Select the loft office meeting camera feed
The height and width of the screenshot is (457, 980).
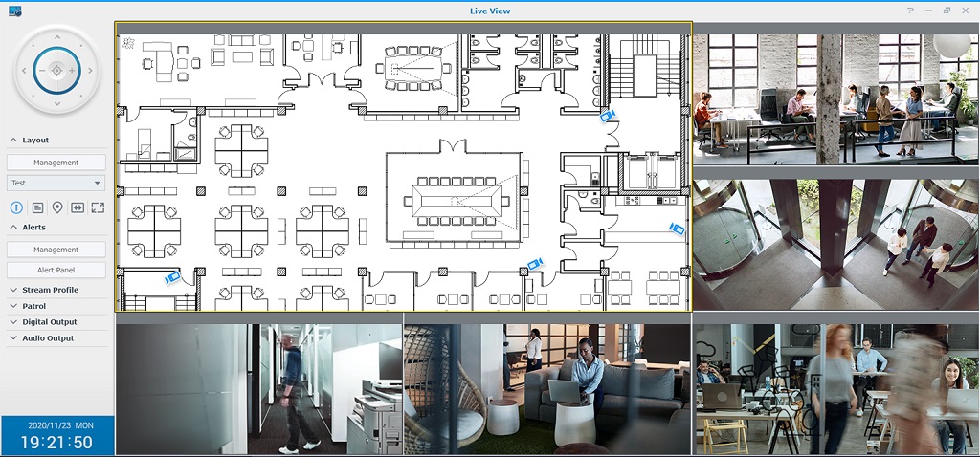(836, 94)
